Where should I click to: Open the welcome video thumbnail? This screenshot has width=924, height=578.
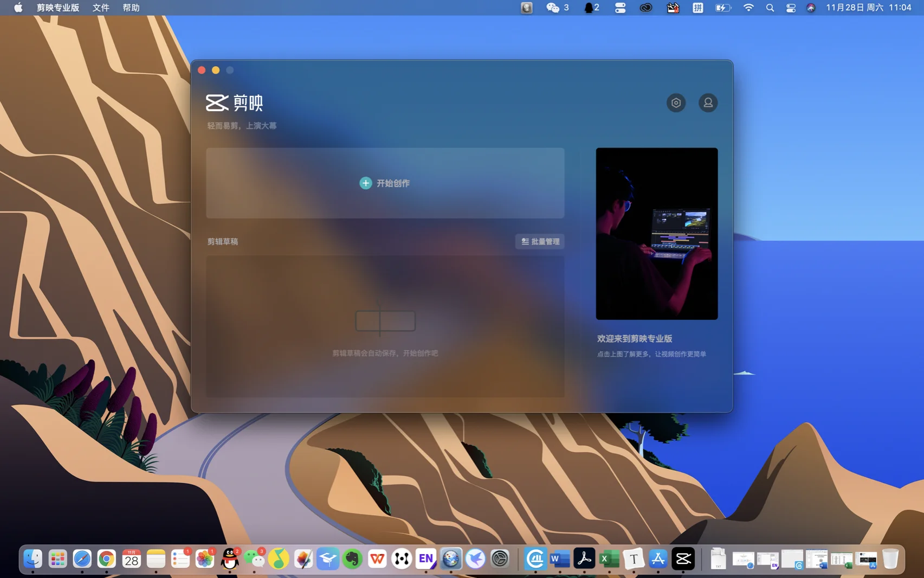coord(657,234)
